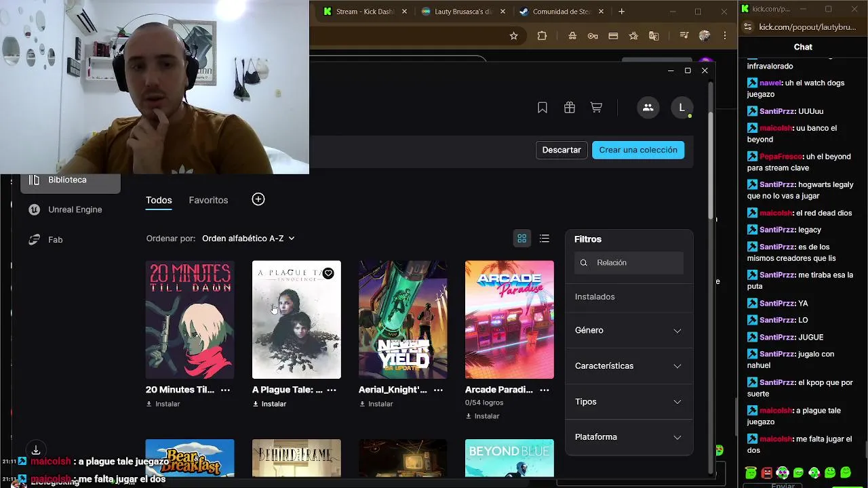868x488 pixels.
Task: Install A Plague Tale: Innocence
Action: click(269, 404)
